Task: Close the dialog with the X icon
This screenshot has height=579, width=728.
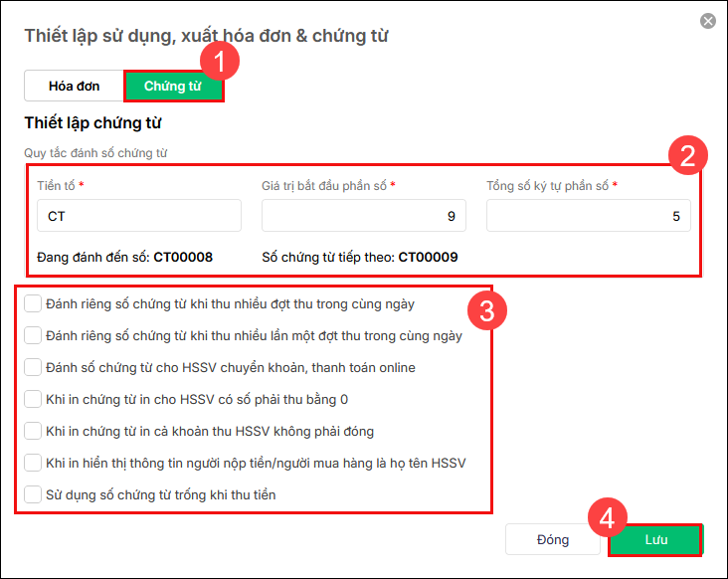Action: pyautogui.click(x=708, y=21)
